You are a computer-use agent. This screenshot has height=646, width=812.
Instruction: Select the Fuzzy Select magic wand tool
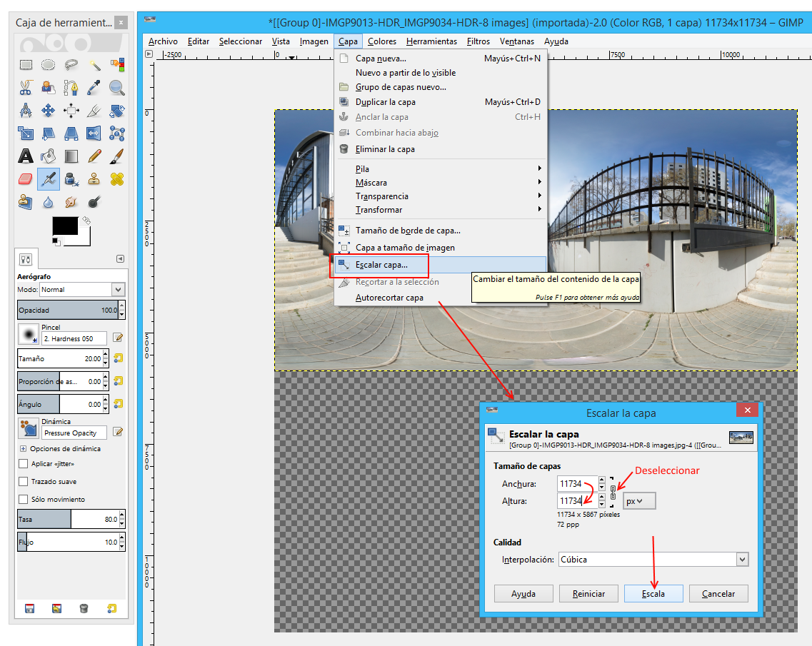[x=94, y=65]
